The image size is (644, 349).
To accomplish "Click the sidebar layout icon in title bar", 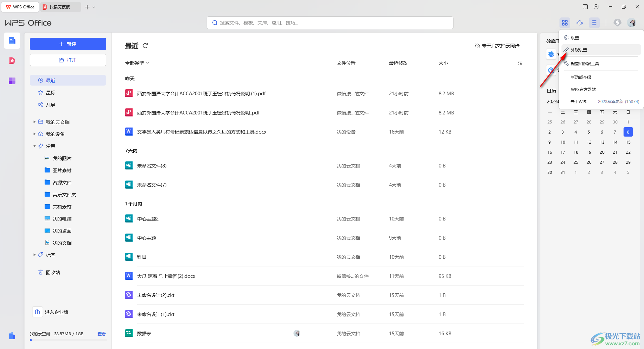I will click(x=585, y=7).
